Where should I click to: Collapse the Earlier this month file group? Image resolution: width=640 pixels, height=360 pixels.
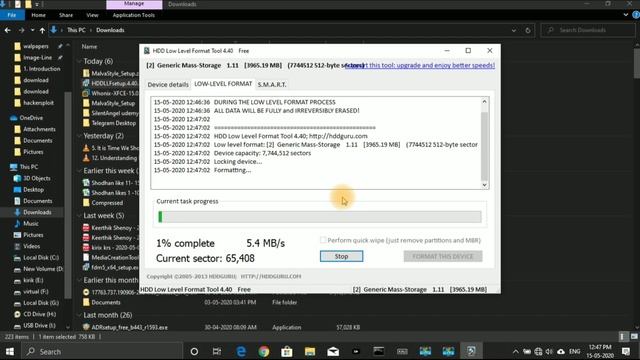click(x=79, y=280)
